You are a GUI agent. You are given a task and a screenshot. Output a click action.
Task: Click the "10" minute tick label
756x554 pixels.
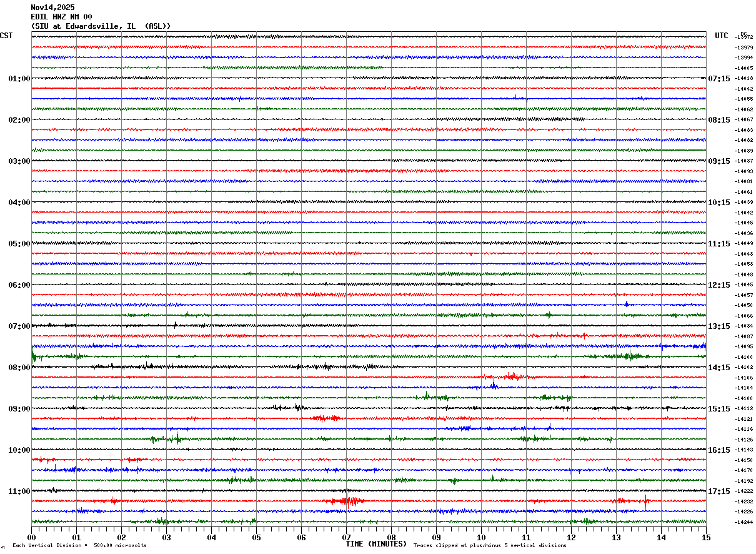pyautogui.click(x=481, y=537)
